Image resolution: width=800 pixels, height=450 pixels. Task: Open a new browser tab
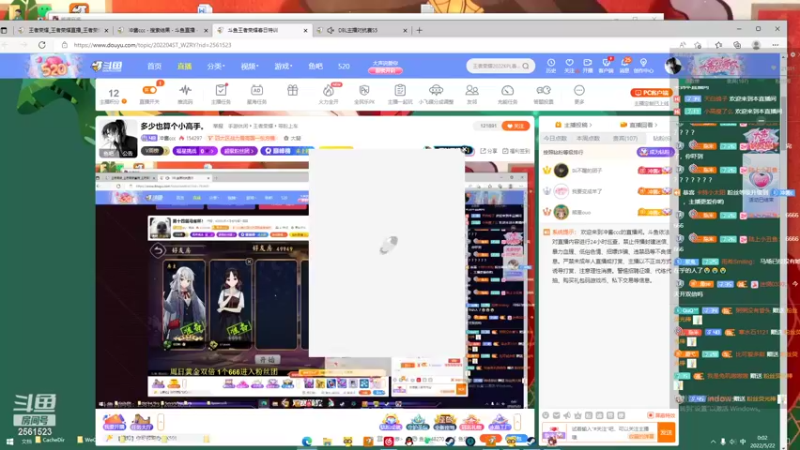[x=419, y=30]
